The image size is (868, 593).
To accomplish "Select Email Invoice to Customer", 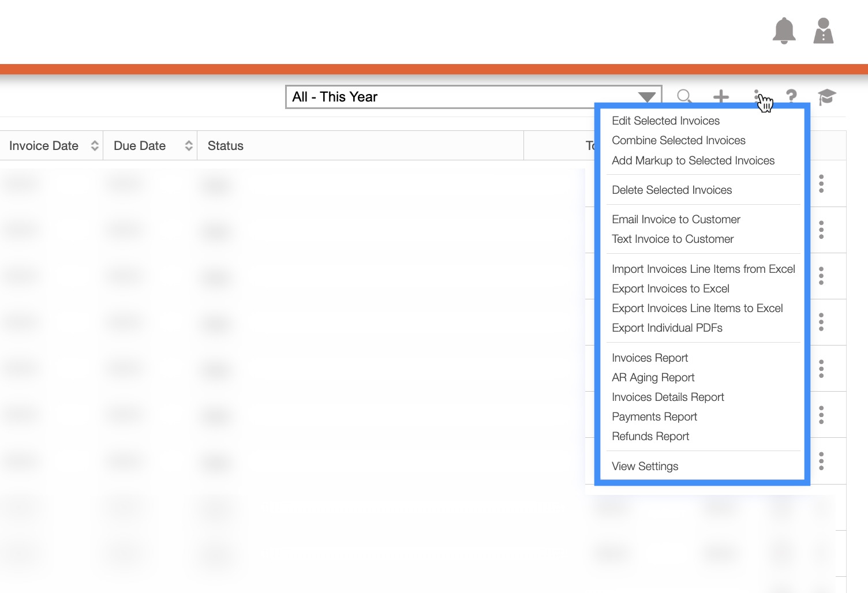I will [x=676, y=219].
